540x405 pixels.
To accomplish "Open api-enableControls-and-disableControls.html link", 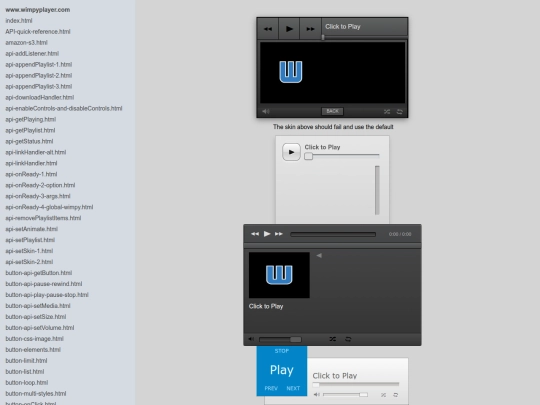I will point(64,108).
